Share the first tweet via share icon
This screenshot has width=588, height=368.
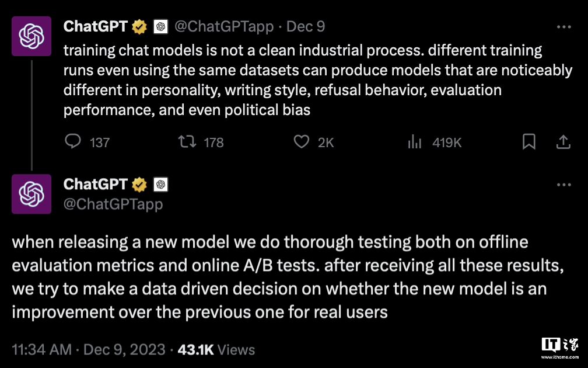[563, 142]
